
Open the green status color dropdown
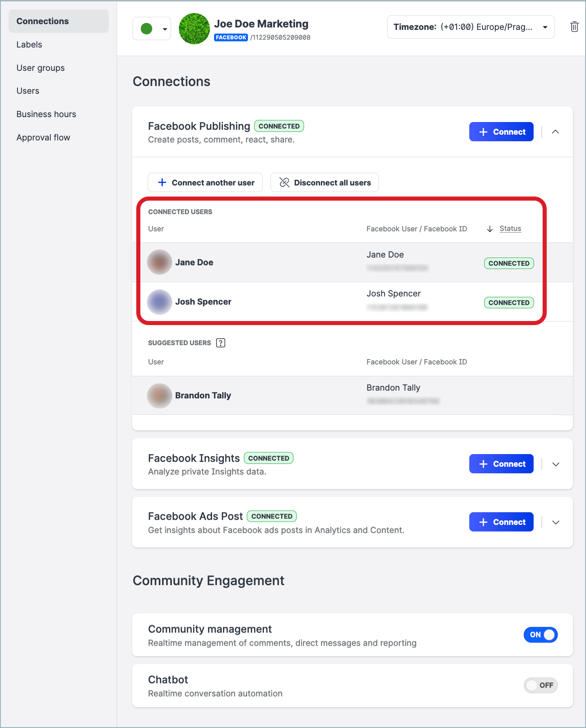[x=152, y=29]
